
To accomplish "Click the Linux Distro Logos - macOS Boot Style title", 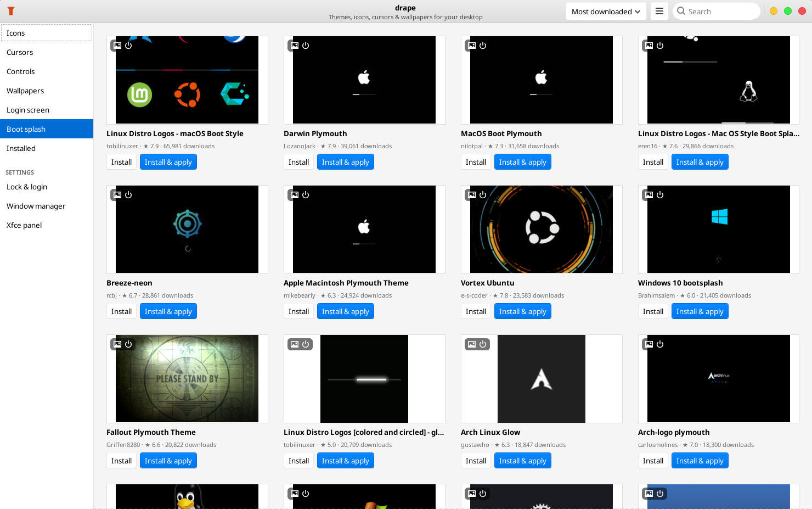I will pyautogui.click(x=174, y=133).
